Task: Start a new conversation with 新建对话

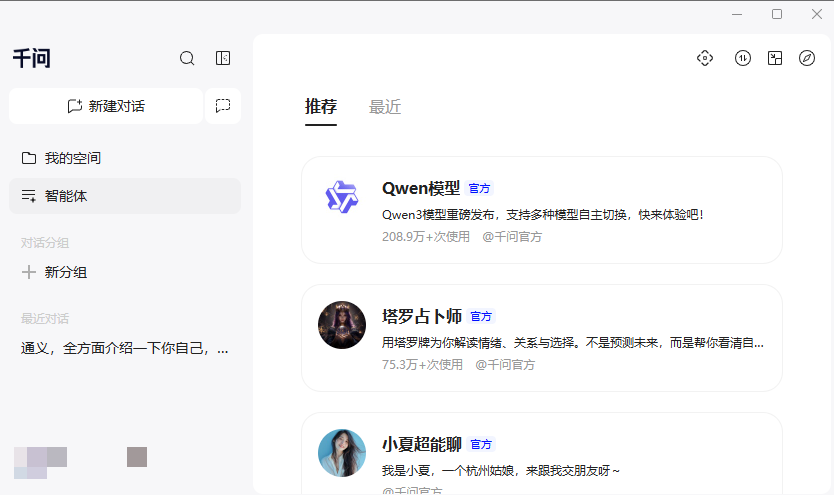Action: pos(106,106)
